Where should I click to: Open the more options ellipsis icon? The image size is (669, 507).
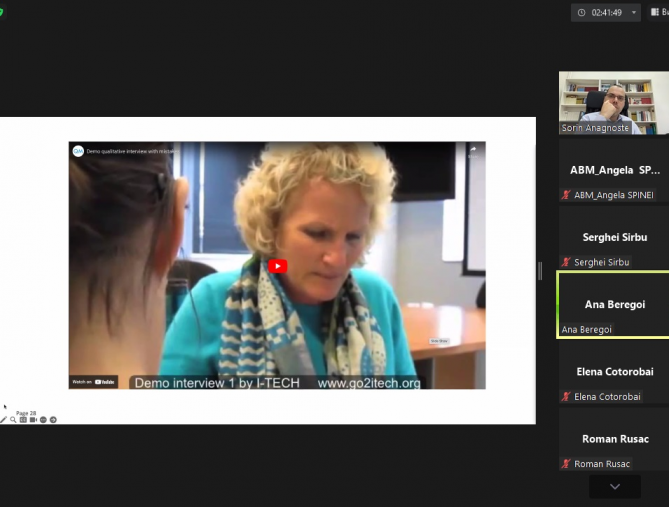pyautogui.click(x=43, y=420)
